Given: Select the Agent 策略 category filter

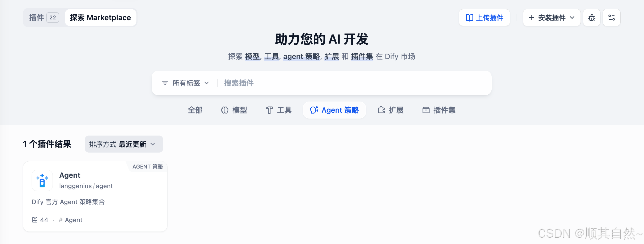Looking at the screenshot, I should 334,110.
